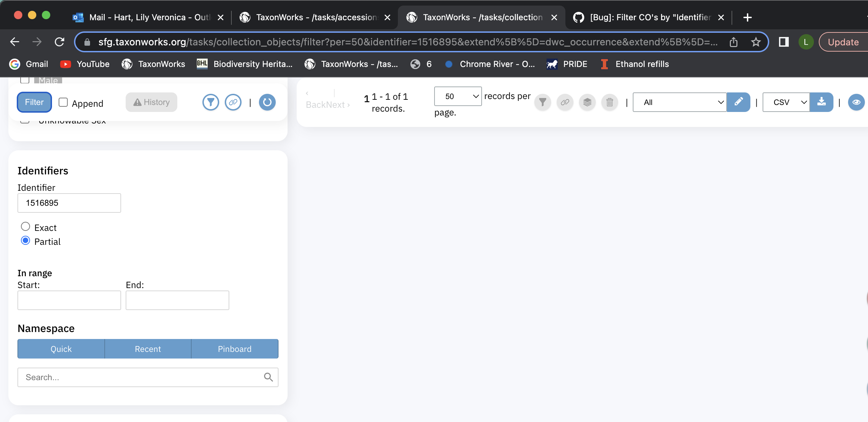Click the trash can icon to delete records

[609, 102]
